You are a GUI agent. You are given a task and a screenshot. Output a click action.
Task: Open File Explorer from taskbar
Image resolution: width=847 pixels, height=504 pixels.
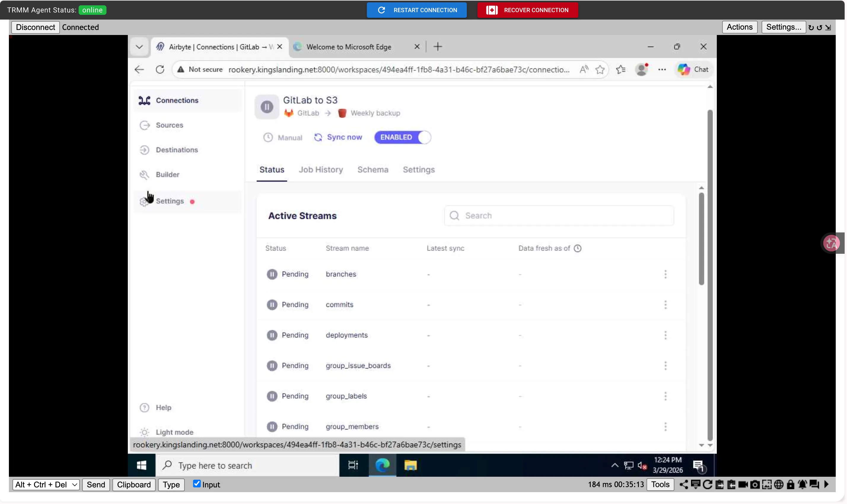coord(410,465)
